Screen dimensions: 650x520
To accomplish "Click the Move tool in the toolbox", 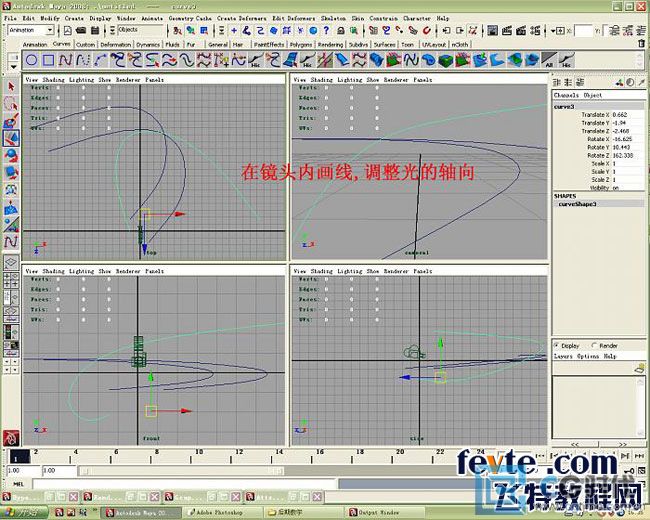I will (x=11, y=139).
